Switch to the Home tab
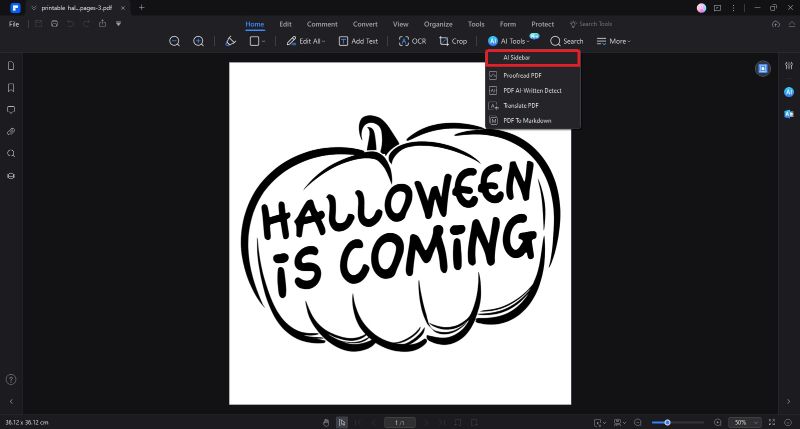The image size is (800, 429). coord(255,24)
